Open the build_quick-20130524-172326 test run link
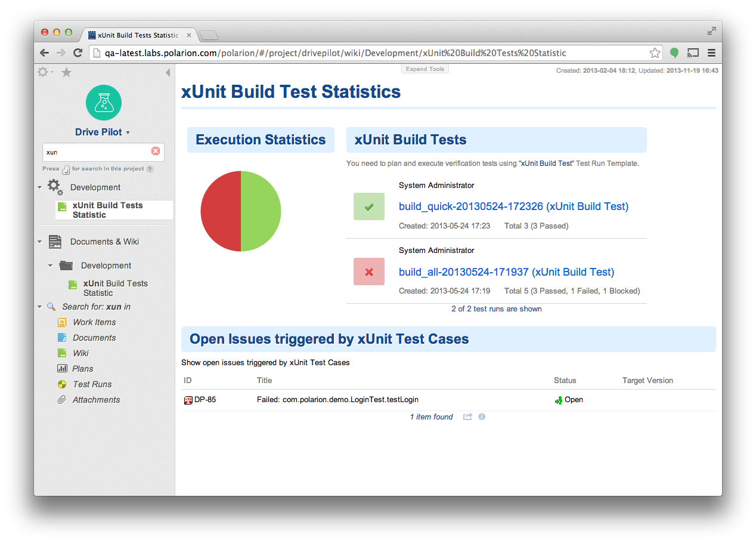756x543 pixels. (513, 206)
